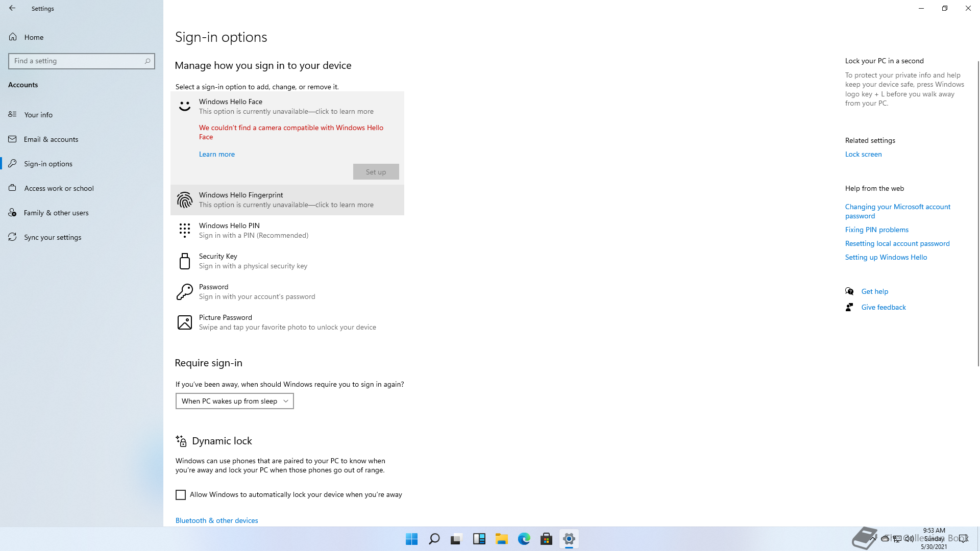Image resolution: width=980 pixels, height=551 pixels.
Task: Click the Picture Password image icon
Action: (x=184, y=322)
